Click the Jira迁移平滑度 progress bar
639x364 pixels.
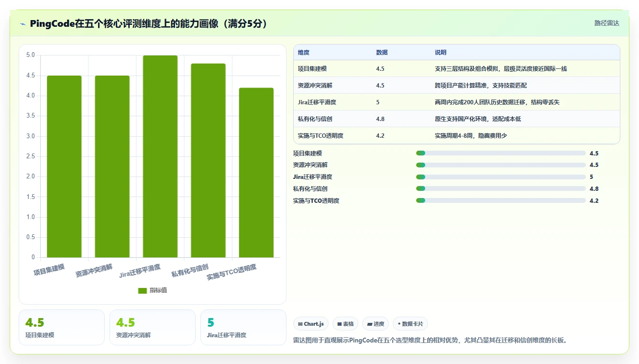tap(501, 177)
